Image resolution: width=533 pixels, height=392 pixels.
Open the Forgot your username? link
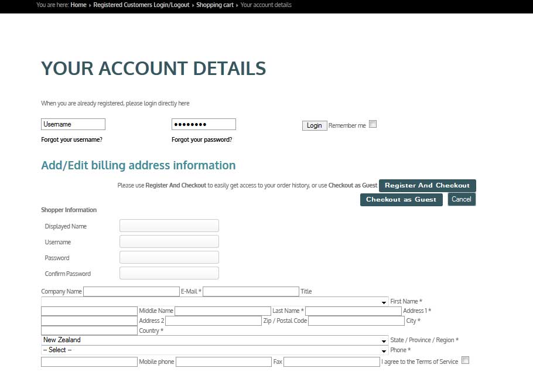pos(71,139)
